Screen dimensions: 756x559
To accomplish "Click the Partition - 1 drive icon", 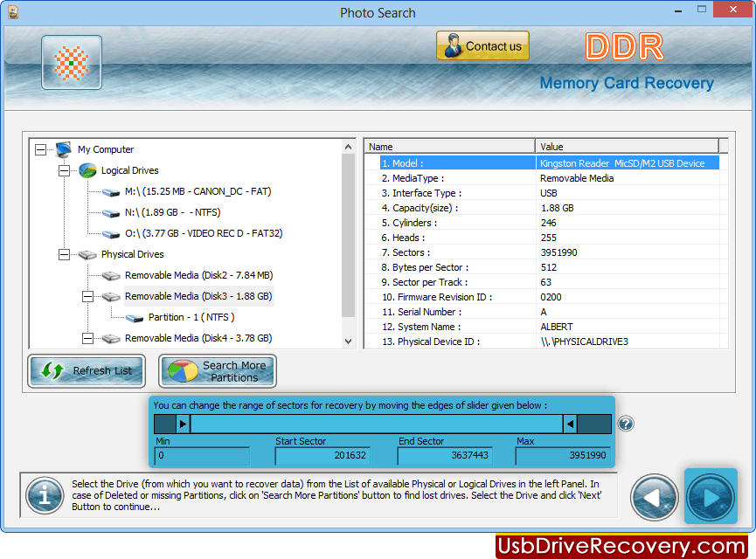I will [135, 318].
